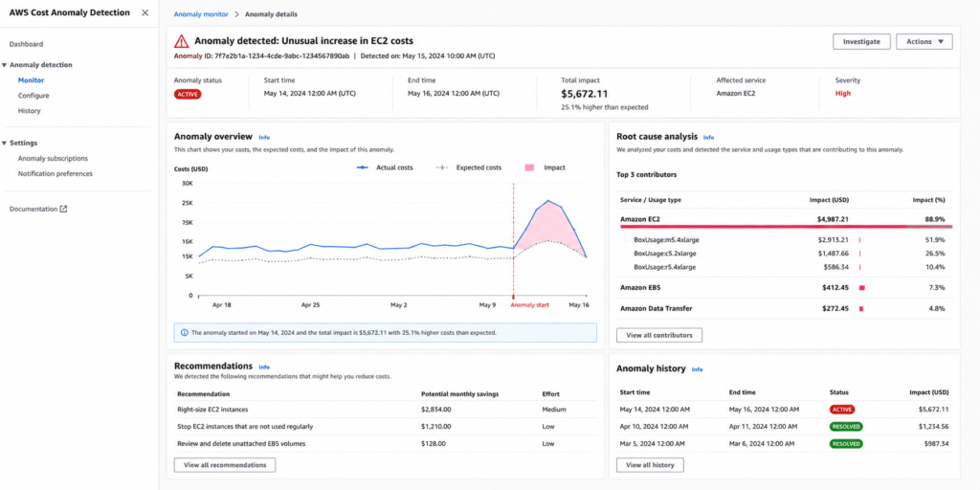Select Monitor in the sidebar
Image resolution: width=980 pixels, height=490 pixels.
tap(31, 80)
